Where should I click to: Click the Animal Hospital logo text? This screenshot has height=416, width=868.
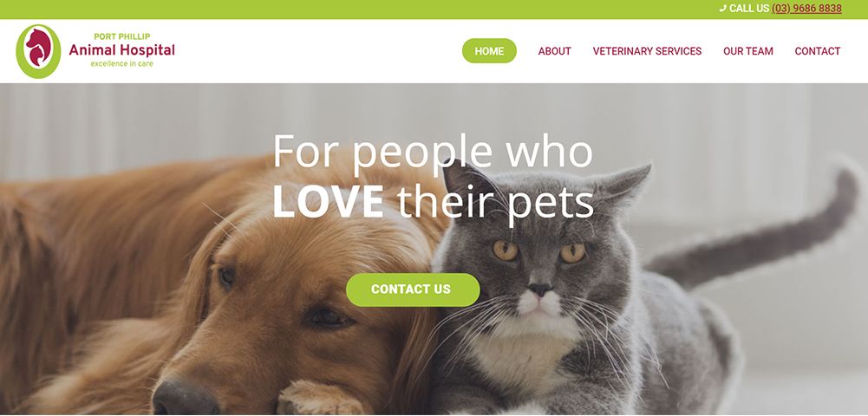click(x=121, y=50)
